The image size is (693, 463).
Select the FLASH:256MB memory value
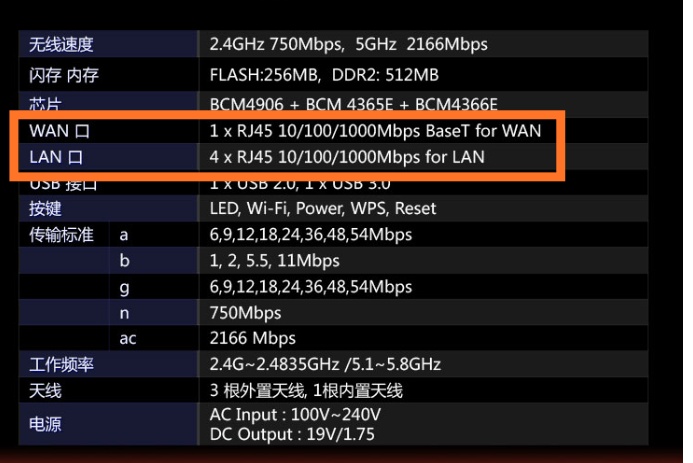point(264,75)
